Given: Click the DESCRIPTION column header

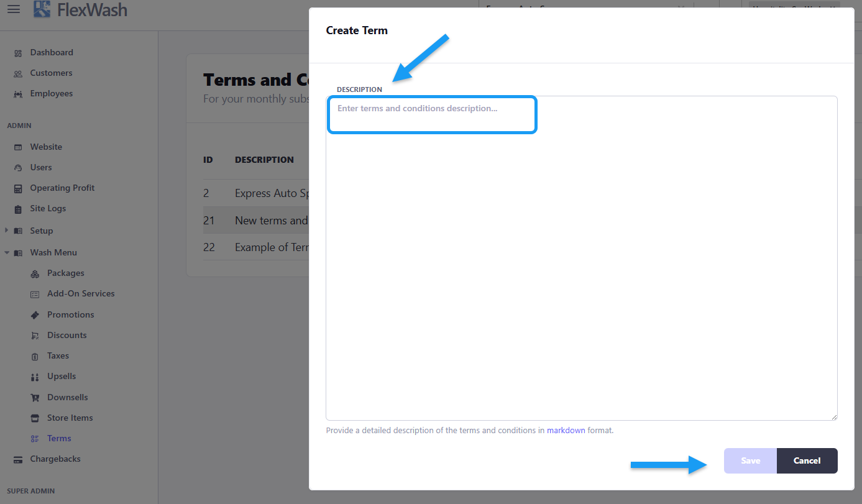Looking at the screenshot, I should (264, 160).
